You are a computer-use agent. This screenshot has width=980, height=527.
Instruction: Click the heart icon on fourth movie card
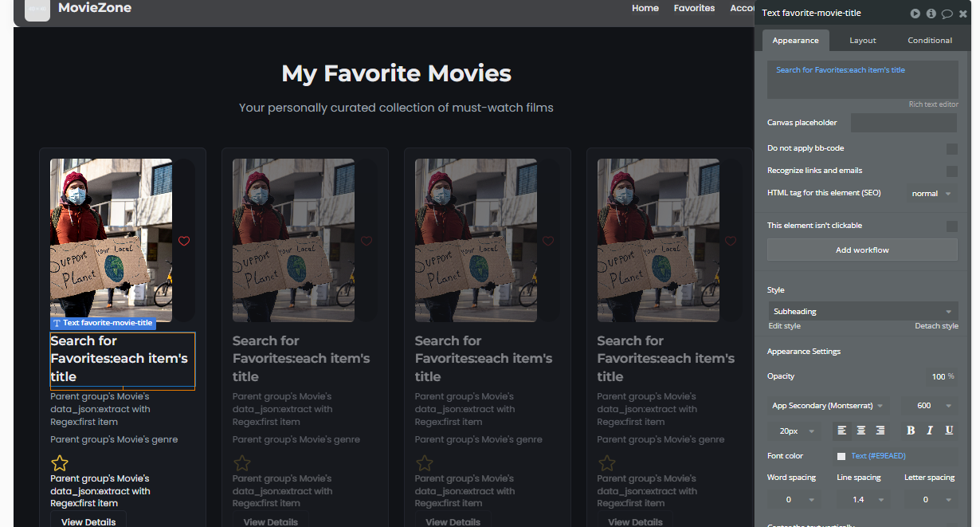(731, 241)
